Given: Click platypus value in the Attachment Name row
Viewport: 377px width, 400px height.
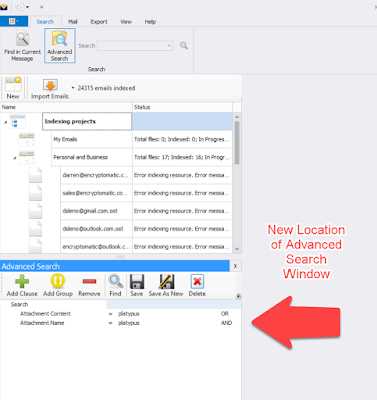Looking at the screenshot, I should 129,323.
